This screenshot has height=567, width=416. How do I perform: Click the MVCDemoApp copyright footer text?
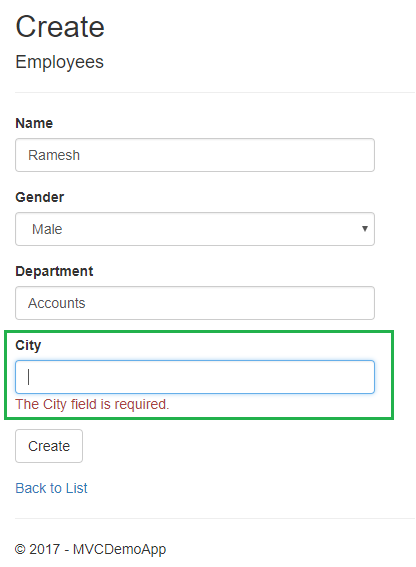(x=90, y=549)
